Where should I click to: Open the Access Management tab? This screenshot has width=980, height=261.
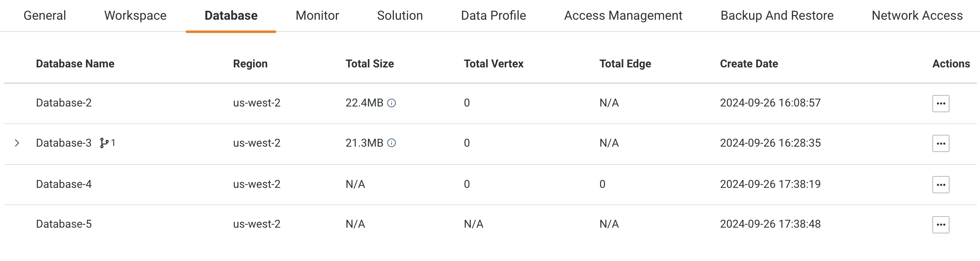623,16
